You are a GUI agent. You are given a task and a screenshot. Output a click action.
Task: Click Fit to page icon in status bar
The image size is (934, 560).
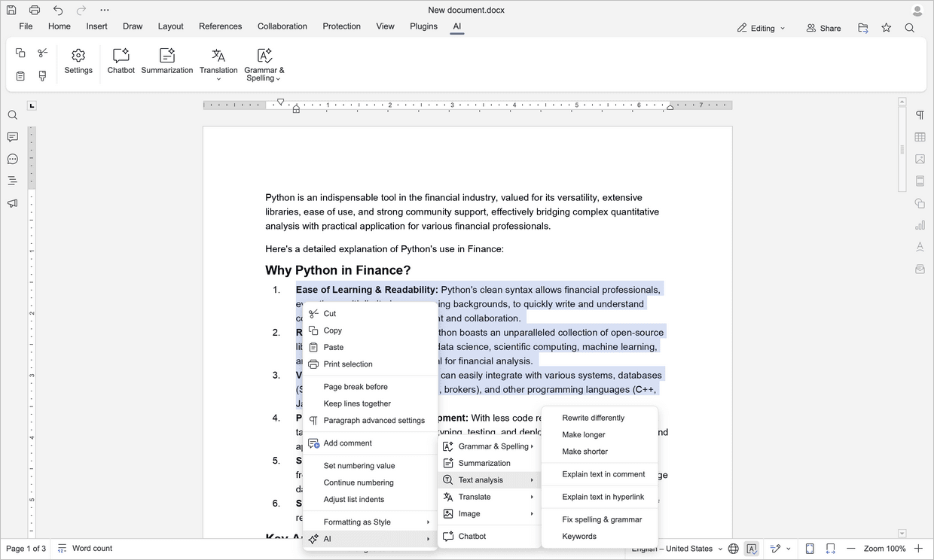810,549
